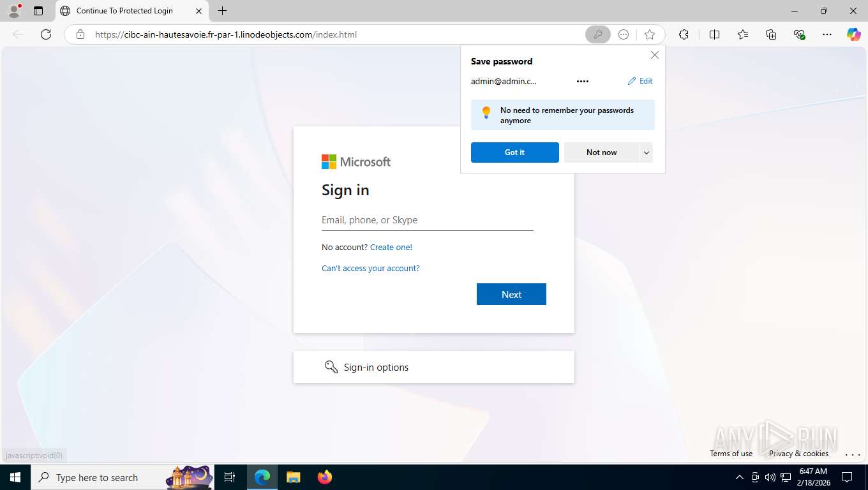Refresh the current page

pyautogui.click(x=46, y=34)
